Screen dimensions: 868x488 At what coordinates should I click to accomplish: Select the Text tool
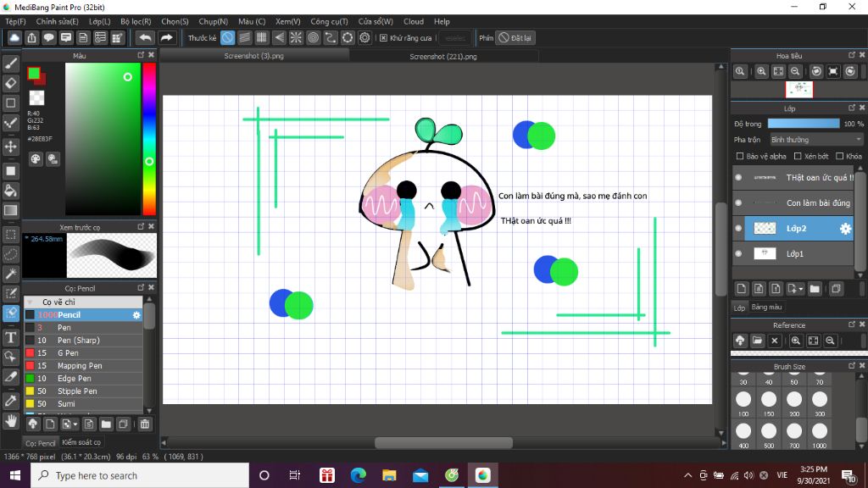[10, 337]
